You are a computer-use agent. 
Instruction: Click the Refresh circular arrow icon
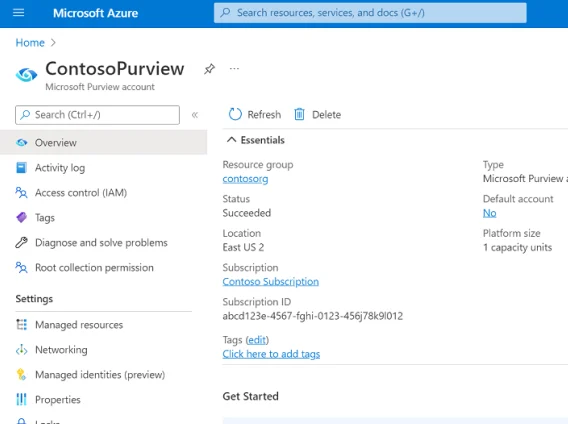pos(235,114)
